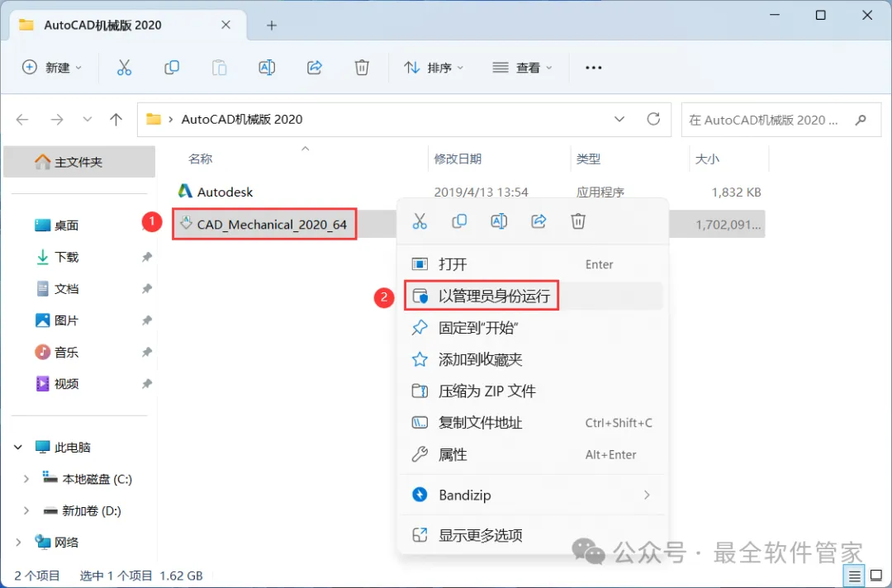Click the Paste icon in the top toolbar

click(x=219, y=68)
